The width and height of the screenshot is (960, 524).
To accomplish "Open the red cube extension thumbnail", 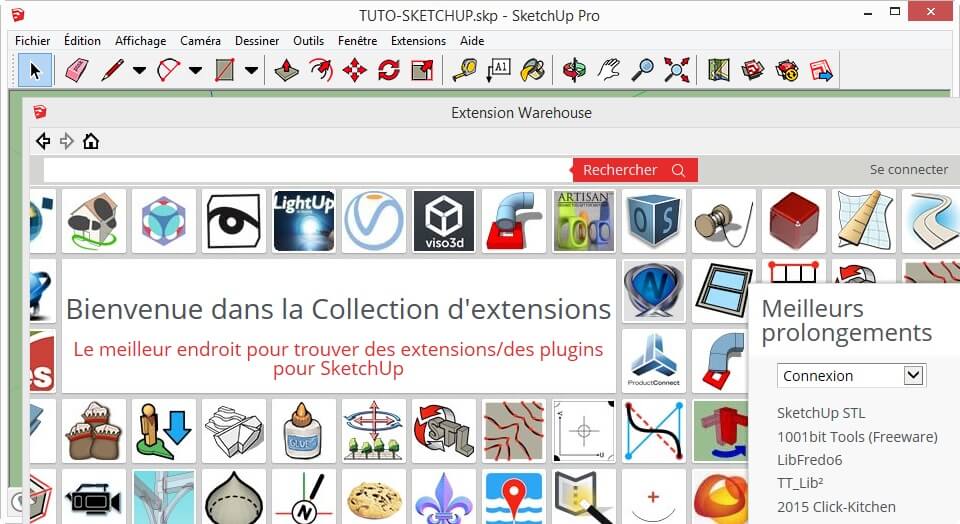I will [793, 220].
